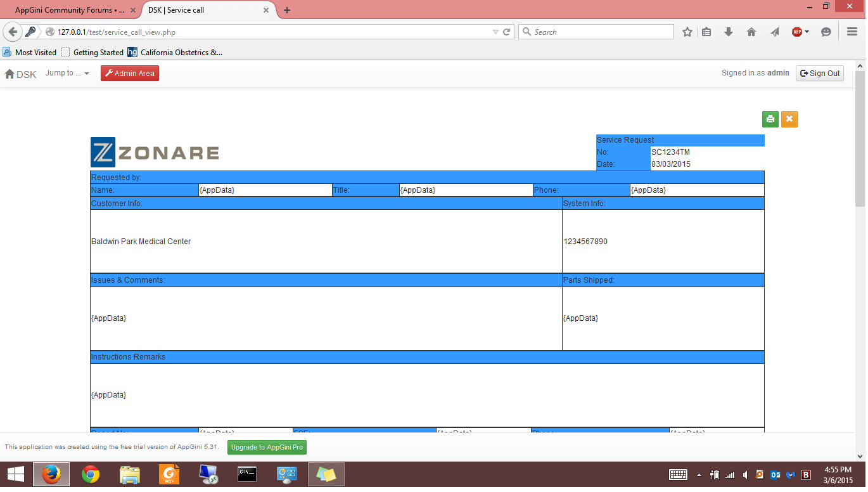
Task: Click the smiley chat toolbar icon
Action: [x=826, y=32]
